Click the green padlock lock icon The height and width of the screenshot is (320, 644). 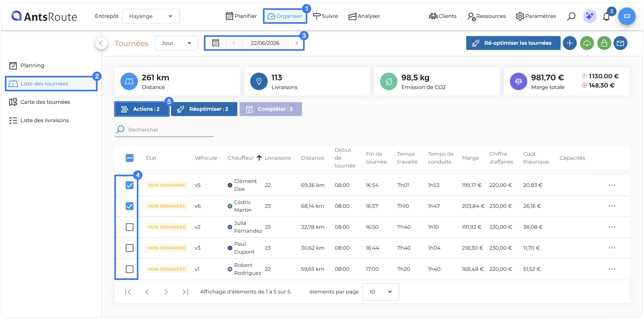[604, 43]
